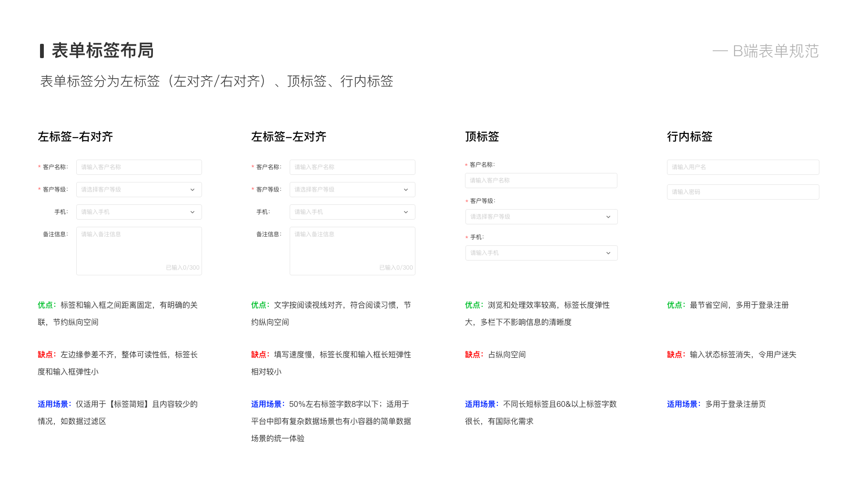The image size is (858, 504).
Task: Click 优点 text beginning 标签和输入框之间距离固定
Action: coord(118,313)
